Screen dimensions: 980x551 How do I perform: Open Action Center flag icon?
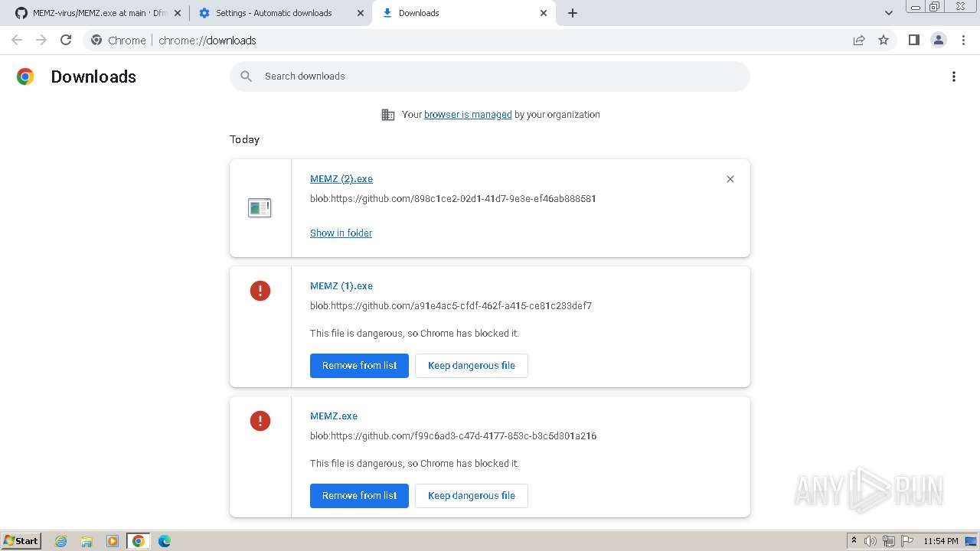[x=907, y=541]
